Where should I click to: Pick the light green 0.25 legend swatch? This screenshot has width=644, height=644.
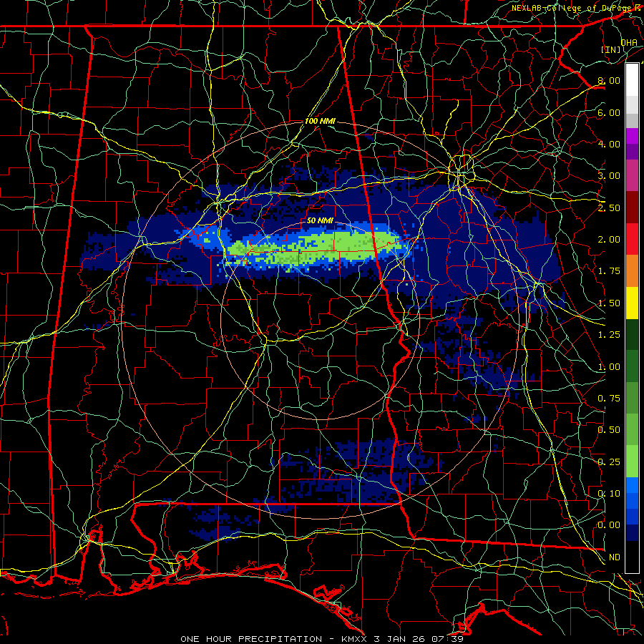click(x=632, y=462)
